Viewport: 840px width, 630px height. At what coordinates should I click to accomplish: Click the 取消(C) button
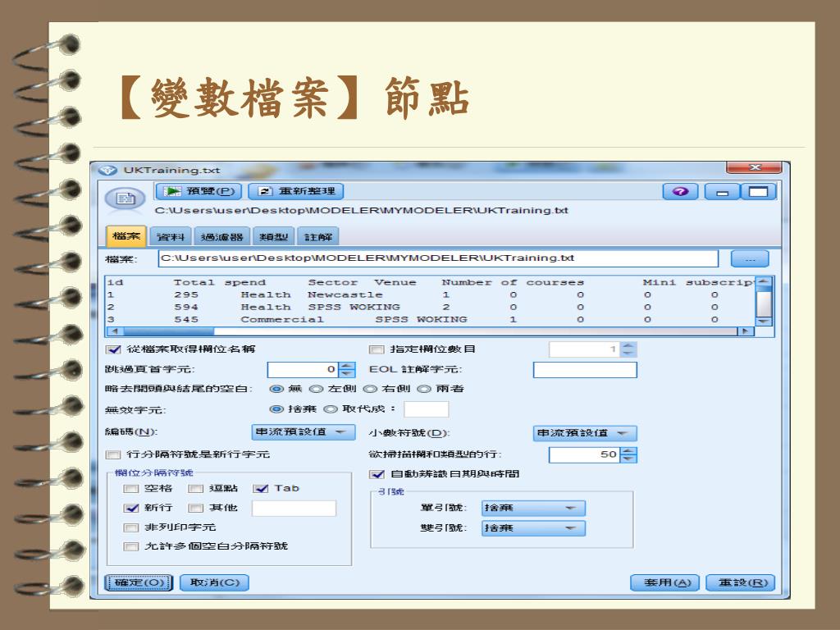pyautogui.click(x=215, y=582)
